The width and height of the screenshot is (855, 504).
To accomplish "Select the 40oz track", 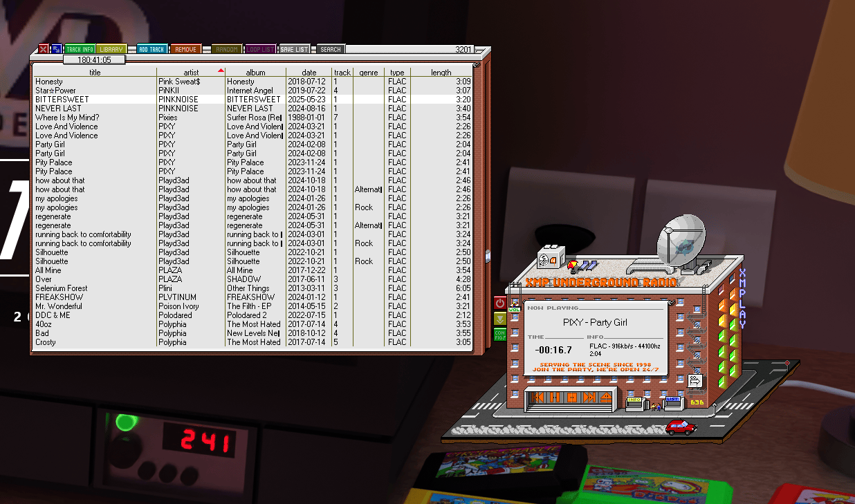I will click(252, 324).
